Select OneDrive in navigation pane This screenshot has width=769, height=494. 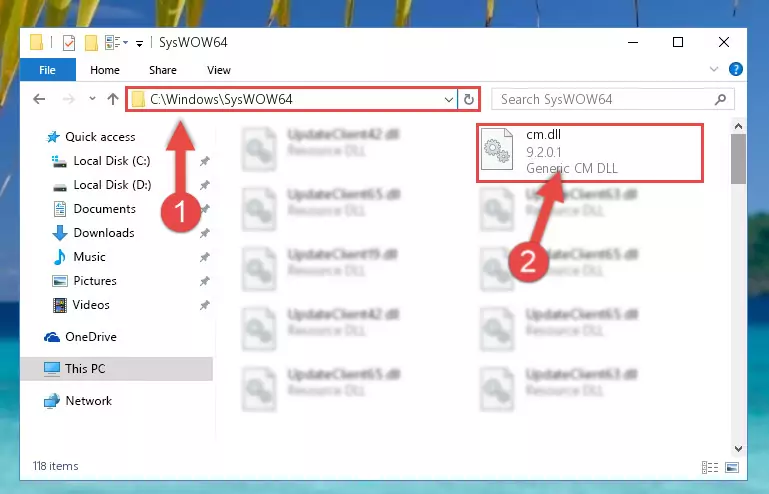pyautogui.click(x=91, y=337)
